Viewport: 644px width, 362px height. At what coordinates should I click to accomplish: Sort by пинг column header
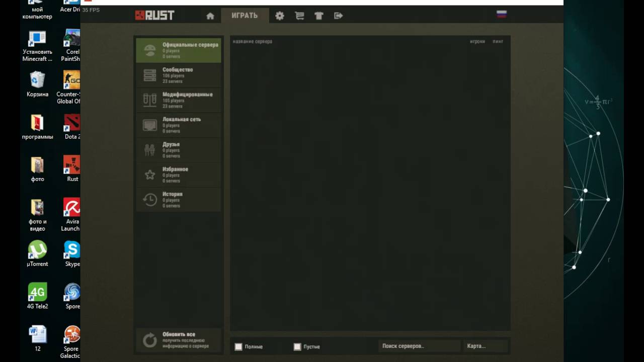[498, 41]
